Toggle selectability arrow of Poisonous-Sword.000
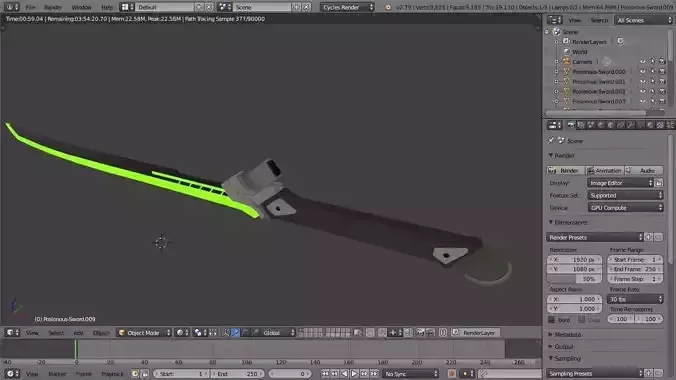The height and width of the screenshot is (380, 676). [653, 72]
